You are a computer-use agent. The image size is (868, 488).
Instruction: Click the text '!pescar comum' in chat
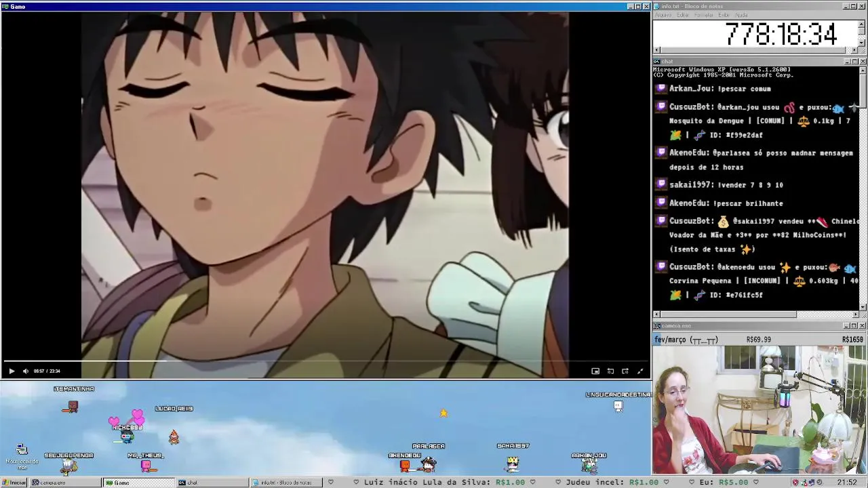tap(744, 89)
